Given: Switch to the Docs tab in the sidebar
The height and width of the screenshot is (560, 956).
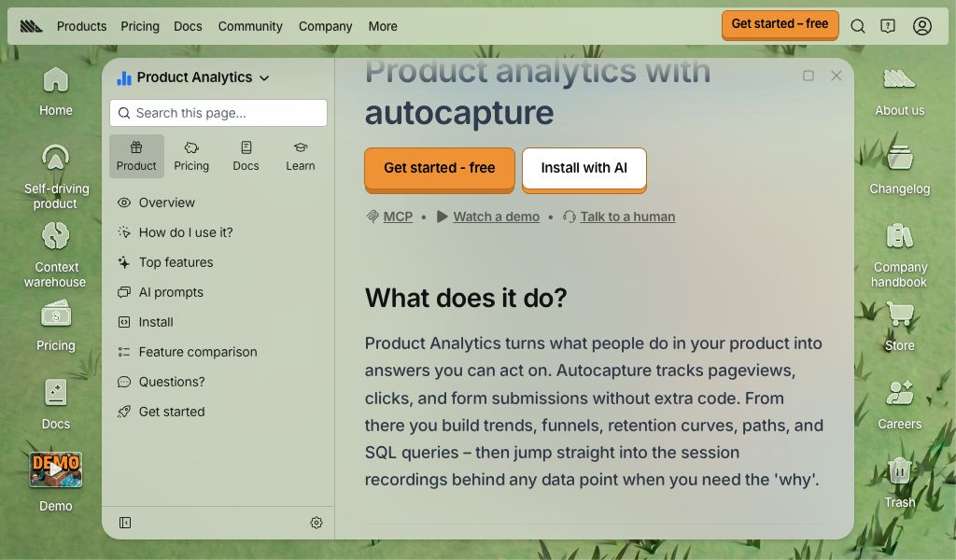Looking at the screenshot, I should coord(246,156).
